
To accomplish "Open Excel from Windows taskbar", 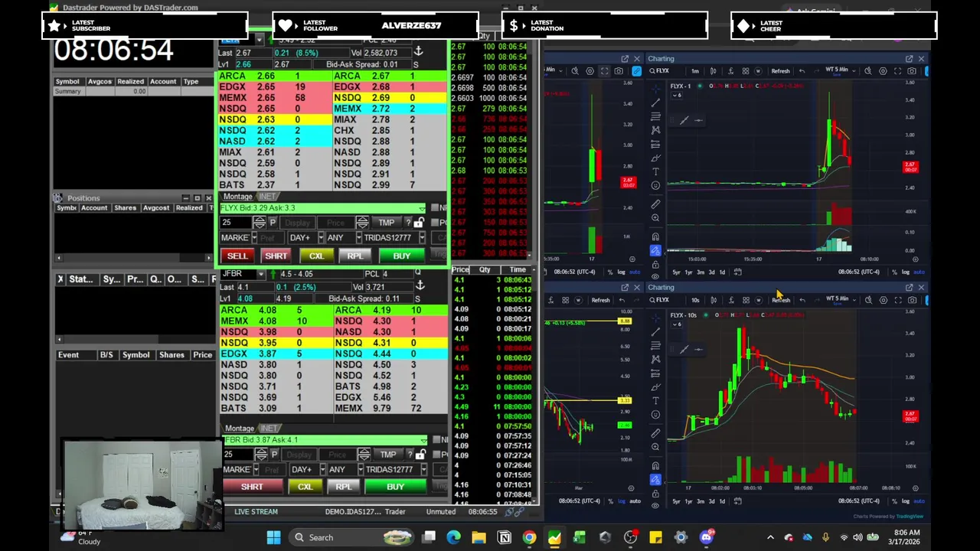I will coord(580,537).
